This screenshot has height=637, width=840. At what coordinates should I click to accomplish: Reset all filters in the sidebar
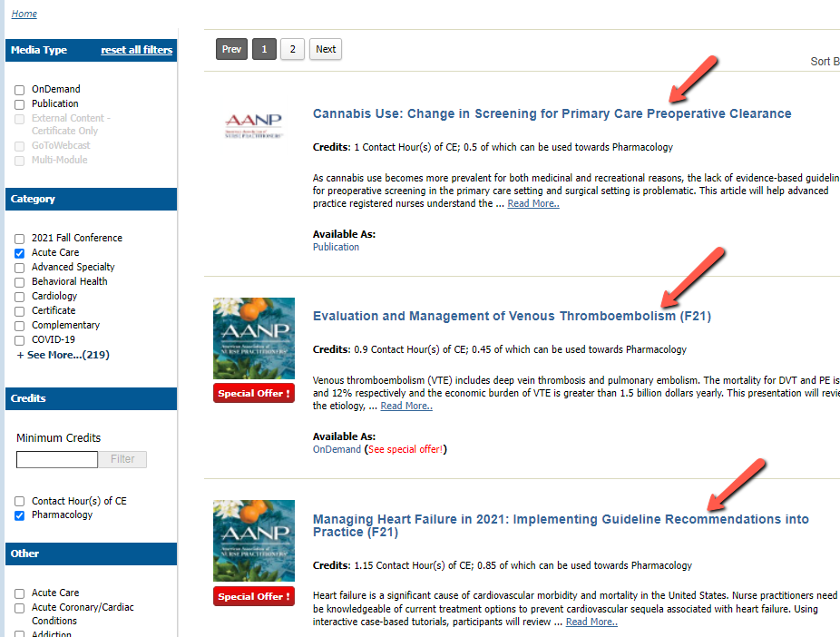coord(137,50)
